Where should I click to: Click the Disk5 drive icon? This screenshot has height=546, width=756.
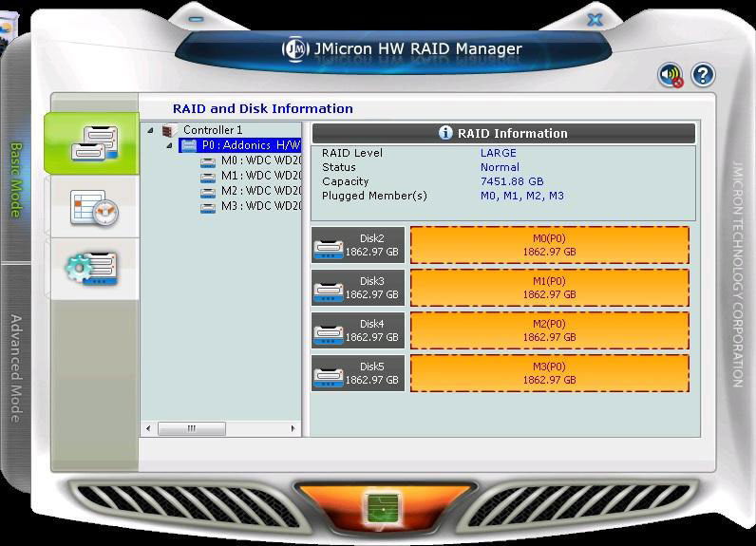329,376
